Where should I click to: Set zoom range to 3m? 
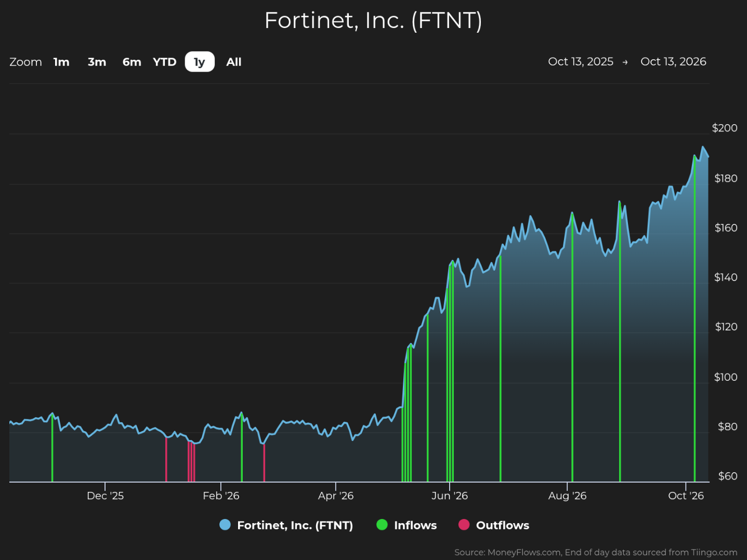[x=97, y=62]
